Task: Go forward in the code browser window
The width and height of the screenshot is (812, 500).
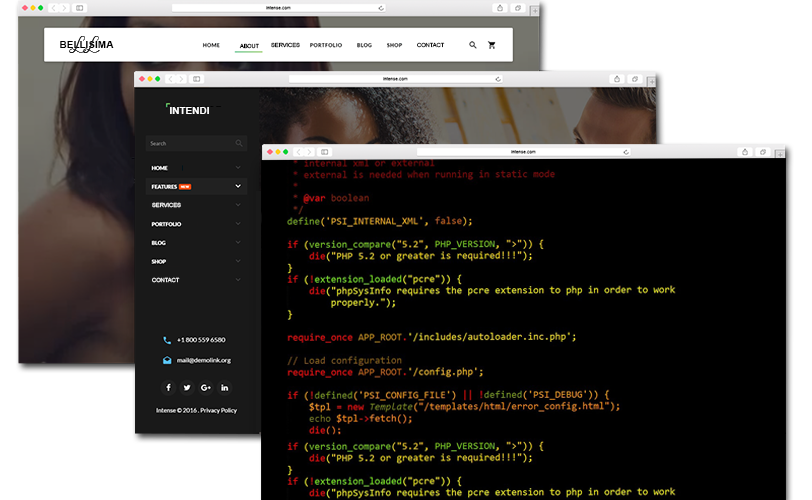Action: (x=309, y=152)
